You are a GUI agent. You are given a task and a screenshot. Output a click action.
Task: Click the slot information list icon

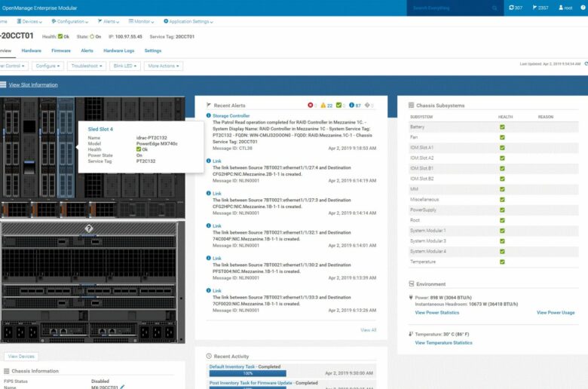3,84
